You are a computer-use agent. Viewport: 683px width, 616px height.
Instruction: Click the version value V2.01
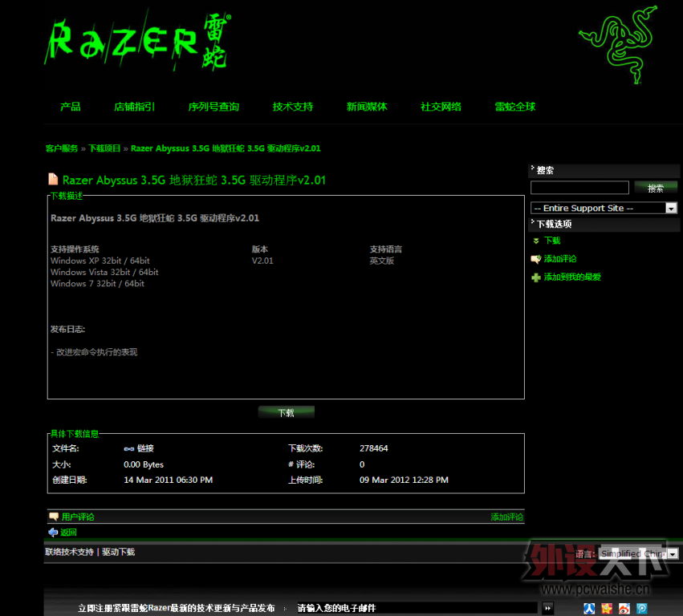(262, 261)
